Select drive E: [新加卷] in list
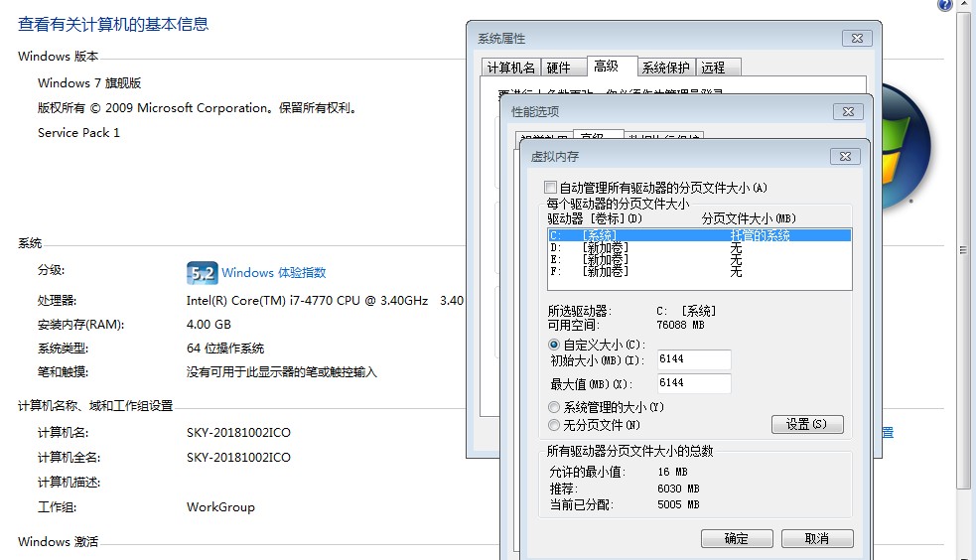 [700, 259]
